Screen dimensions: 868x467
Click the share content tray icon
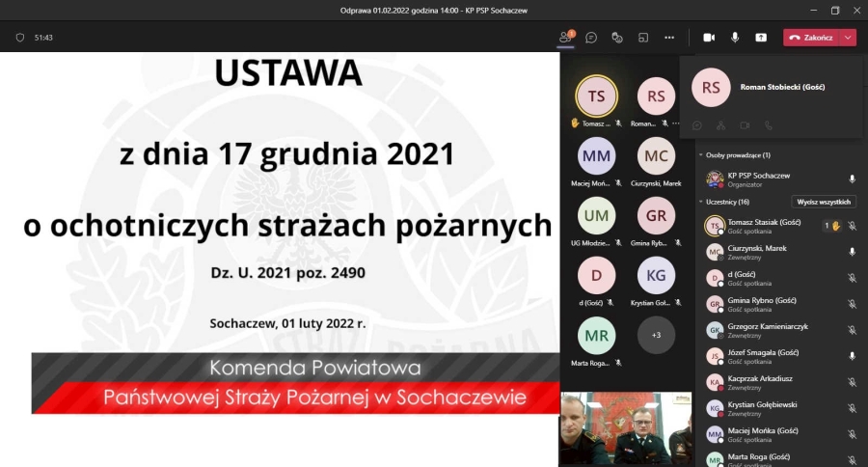pos(761,38)
